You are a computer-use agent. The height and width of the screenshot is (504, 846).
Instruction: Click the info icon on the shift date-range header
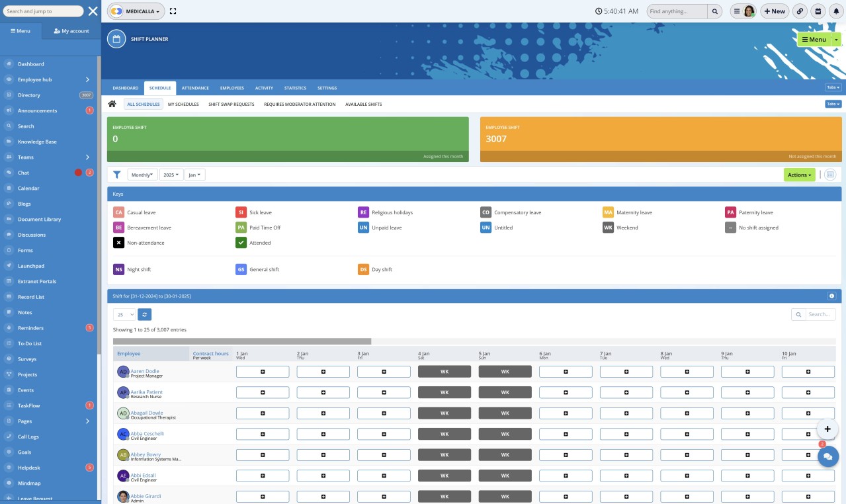[831, 296]
